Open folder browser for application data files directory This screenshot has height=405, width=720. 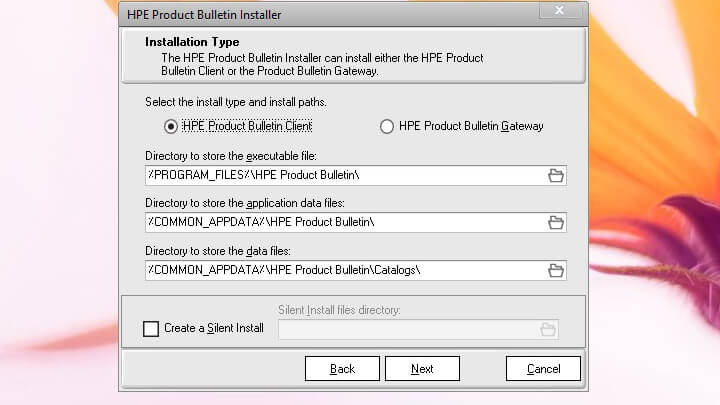click(556, 222)
